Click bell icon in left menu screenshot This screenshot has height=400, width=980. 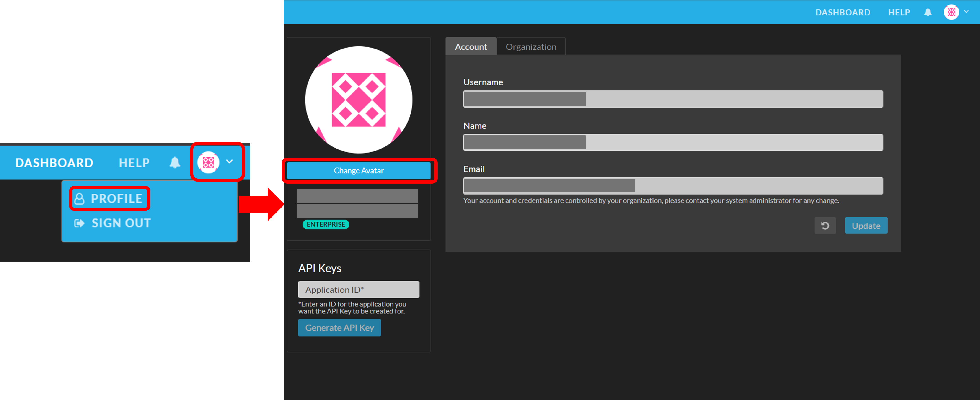pyautogui.click(x=175, y=162)
